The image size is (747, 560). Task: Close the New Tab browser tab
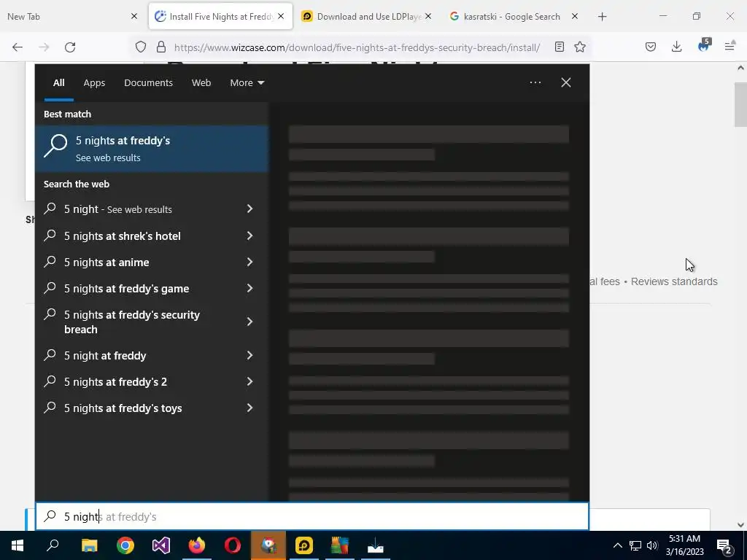[134, 16]
